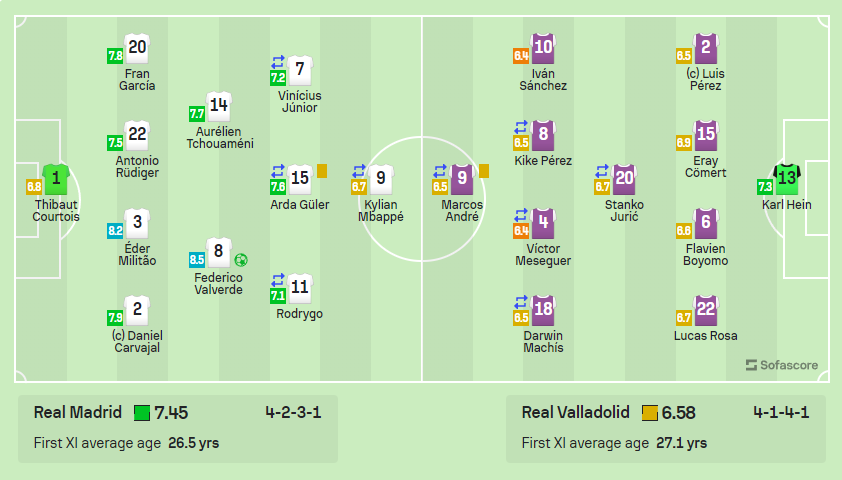Click Iván Sánchez's purple number 10 shirt

pyautogui.click(x=543, y=48)
